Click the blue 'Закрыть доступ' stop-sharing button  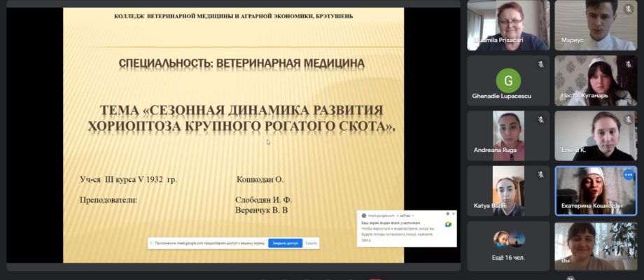(285, 243)
